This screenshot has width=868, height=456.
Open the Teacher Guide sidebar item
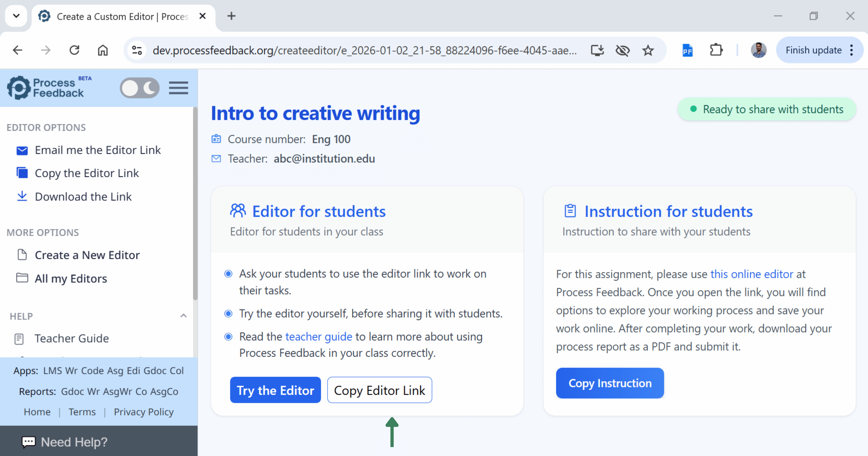[71, 338]
